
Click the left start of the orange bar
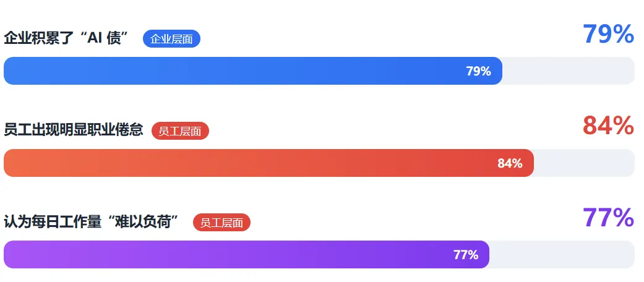click(x=12, y=163)
